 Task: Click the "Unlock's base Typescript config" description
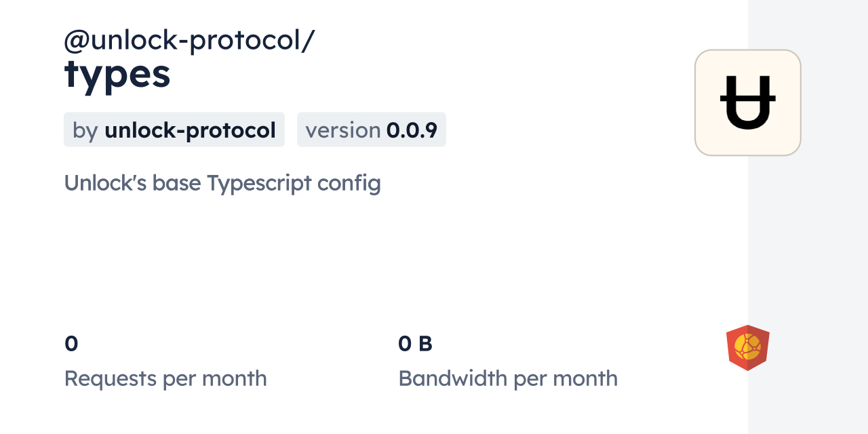[222, 183]
